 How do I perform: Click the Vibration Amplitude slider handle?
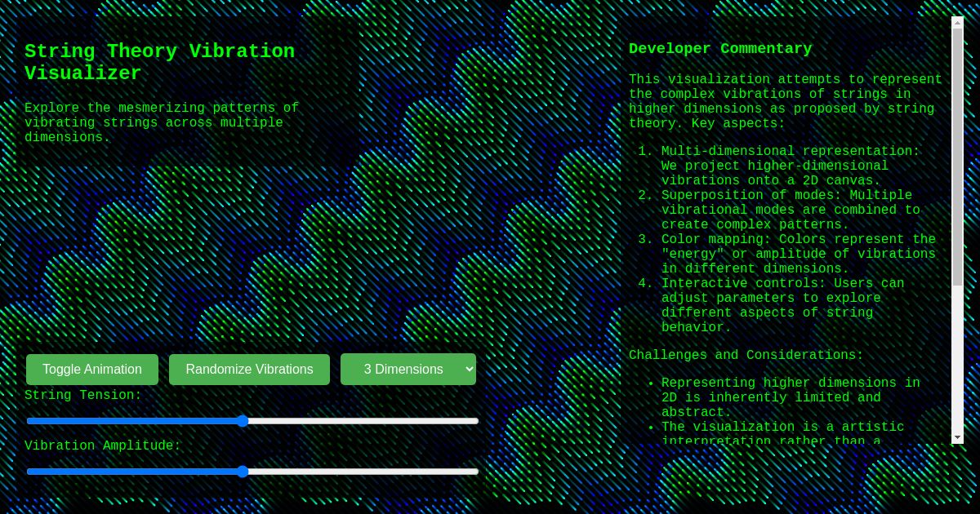(243, 472)
